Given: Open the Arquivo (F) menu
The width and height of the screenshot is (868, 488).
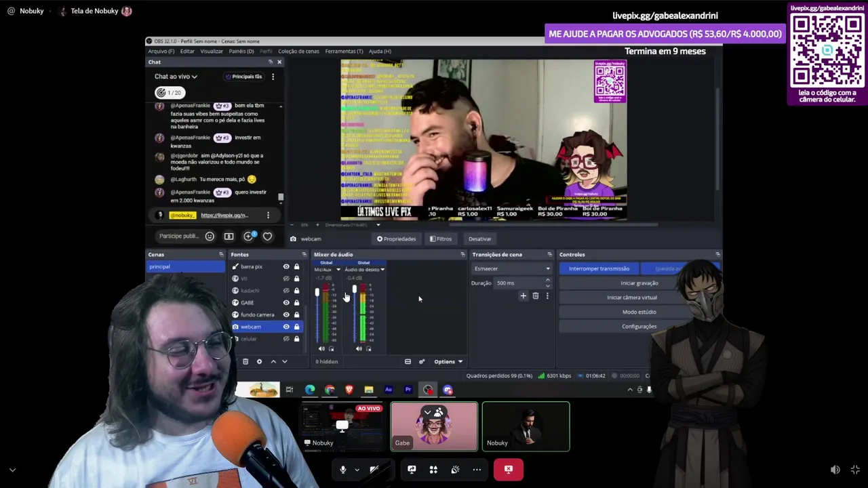Looking at the screenshot, I should coord(161,51).
